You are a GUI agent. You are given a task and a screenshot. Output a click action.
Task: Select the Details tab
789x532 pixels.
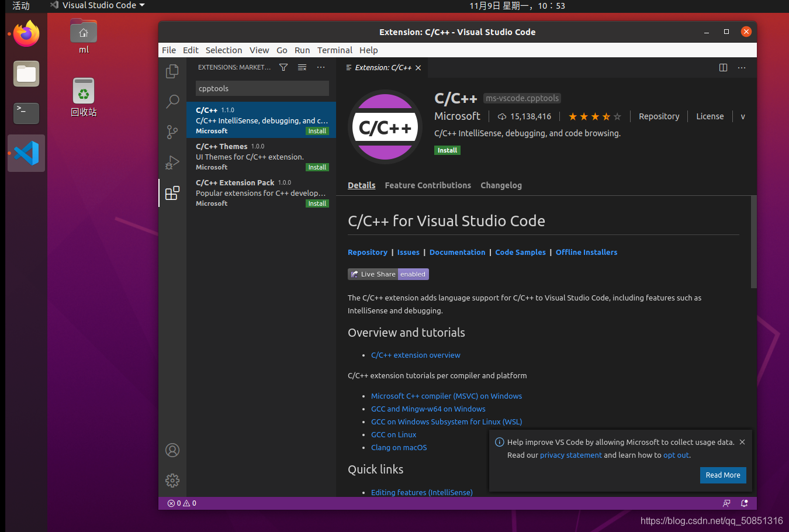point(362,185)
